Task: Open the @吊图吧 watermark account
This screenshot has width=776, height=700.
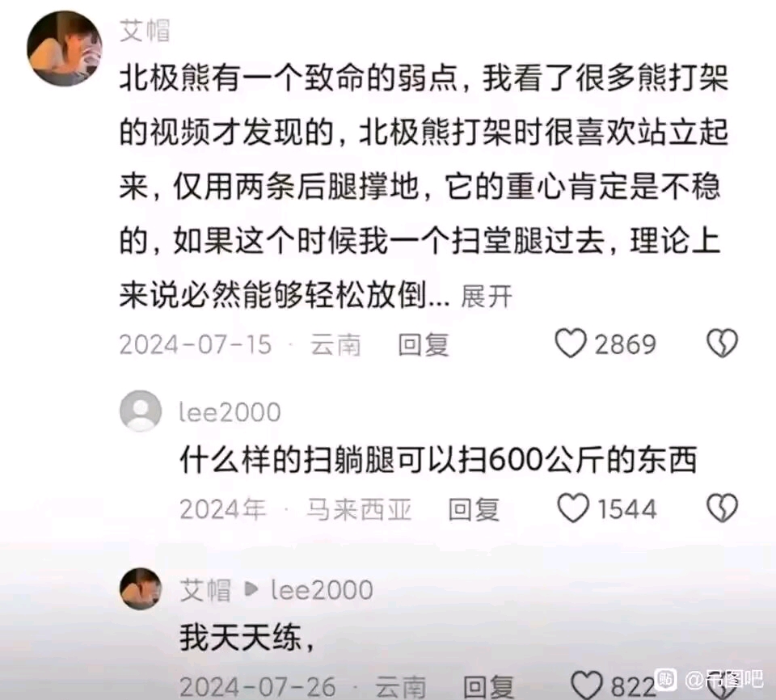Action: 724,679
